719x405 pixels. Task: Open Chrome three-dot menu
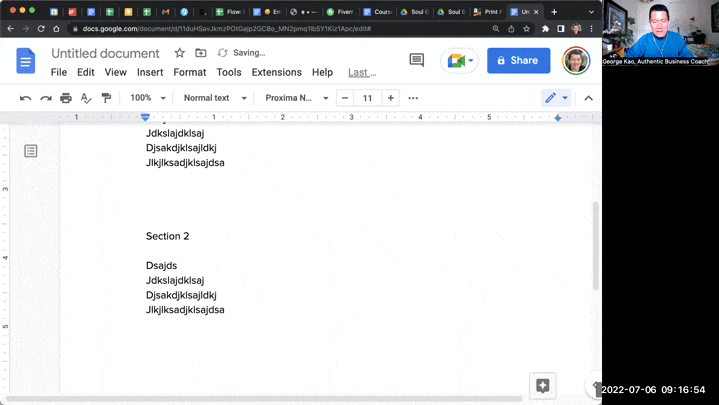tap(592, 28)
